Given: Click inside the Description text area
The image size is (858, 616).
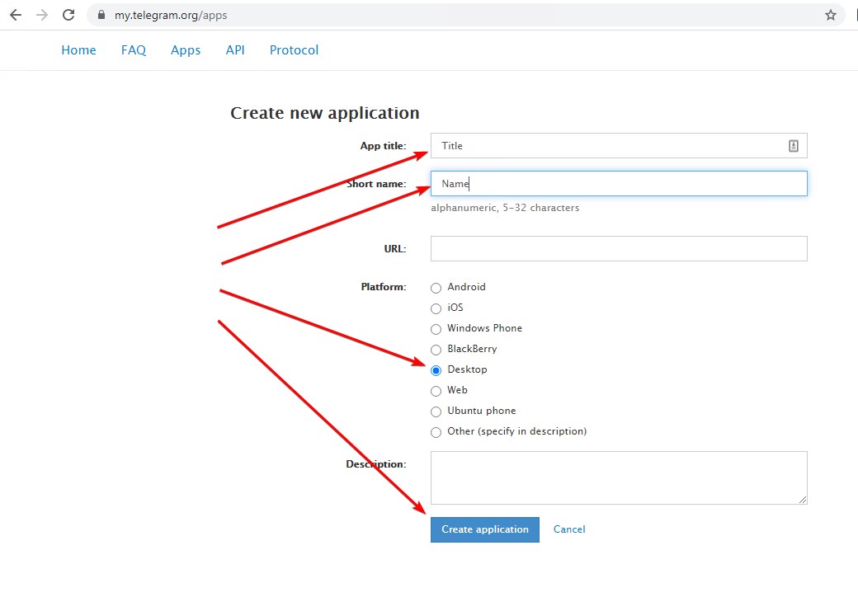Looking at the screenshot, I should coord(619,477).
